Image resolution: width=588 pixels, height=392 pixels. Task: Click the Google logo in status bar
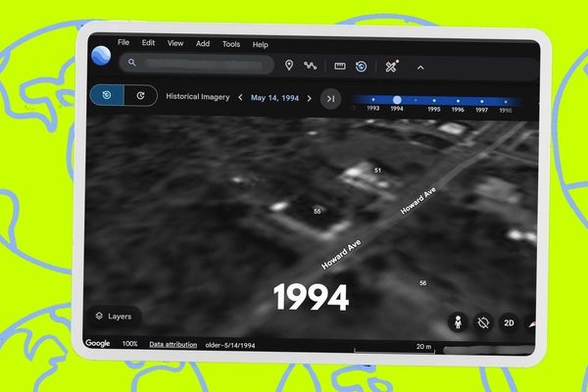click(97, 343)
